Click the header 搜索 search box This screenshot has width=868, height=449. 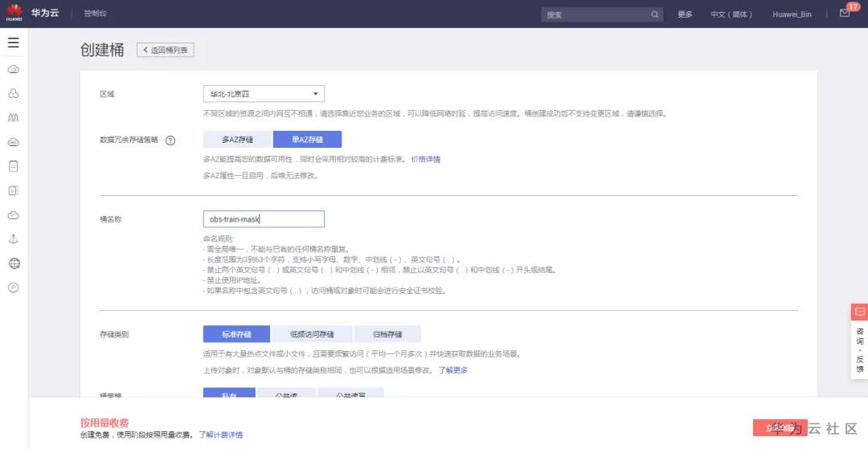click(602, 14)
